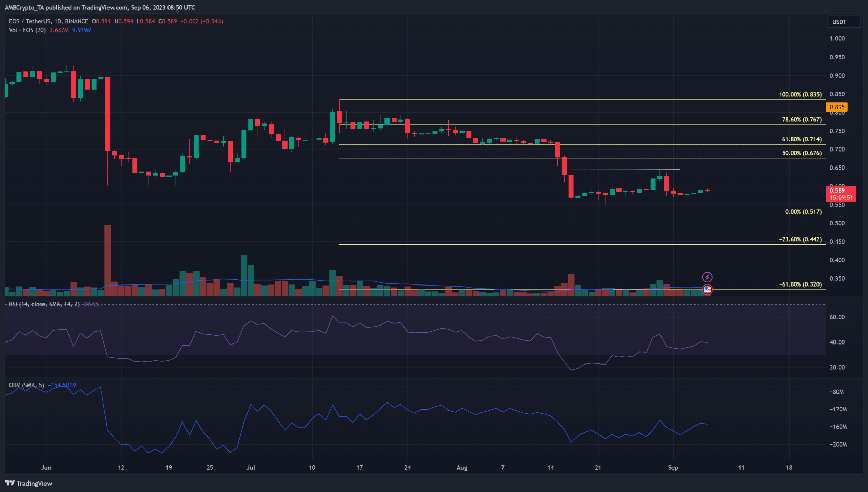Click the 0.900 price axis value
Image resolution: width=868 pixels, height=492 pixels.
coord(837,76)
